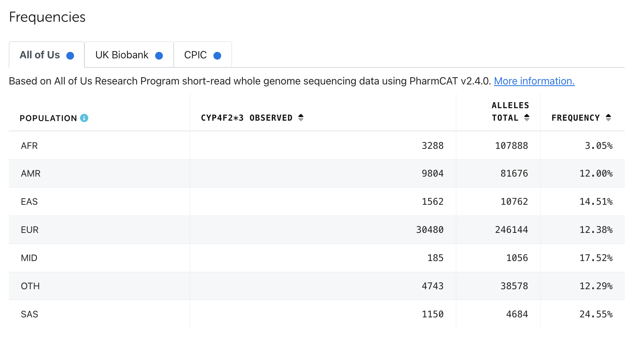
Task: Switch to the CPIC tab
Action: point(203,55)
